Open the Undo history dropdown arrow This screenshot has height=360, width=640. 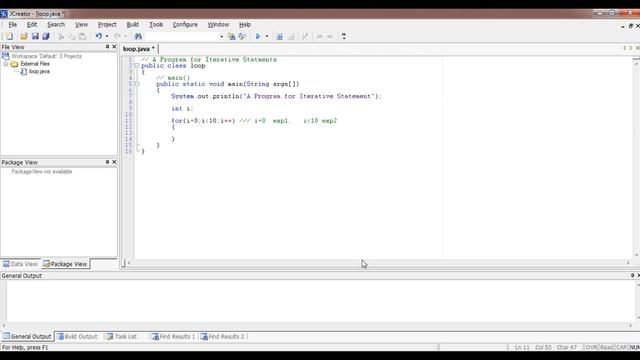tap(107, 36)
